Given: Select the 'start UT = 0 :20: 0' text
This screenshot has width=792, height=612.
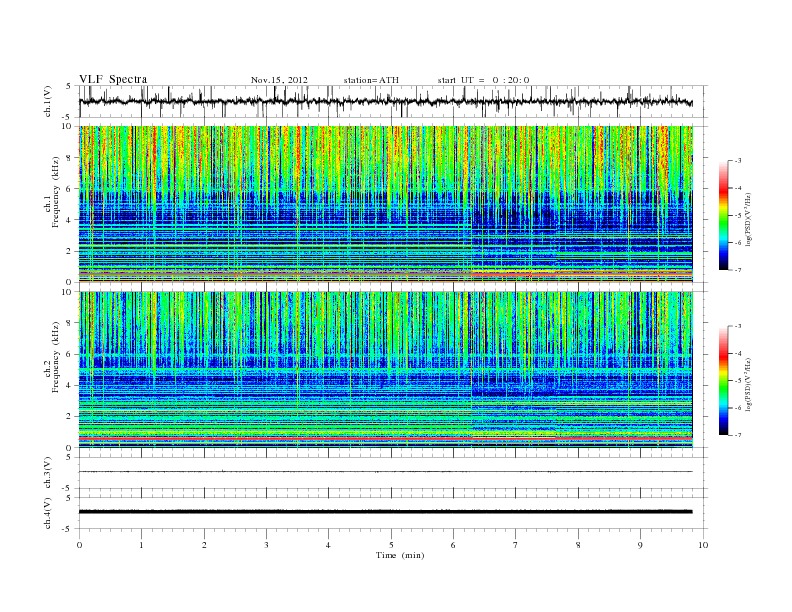Looking at the screenshot, I should [x=483, y=80].
